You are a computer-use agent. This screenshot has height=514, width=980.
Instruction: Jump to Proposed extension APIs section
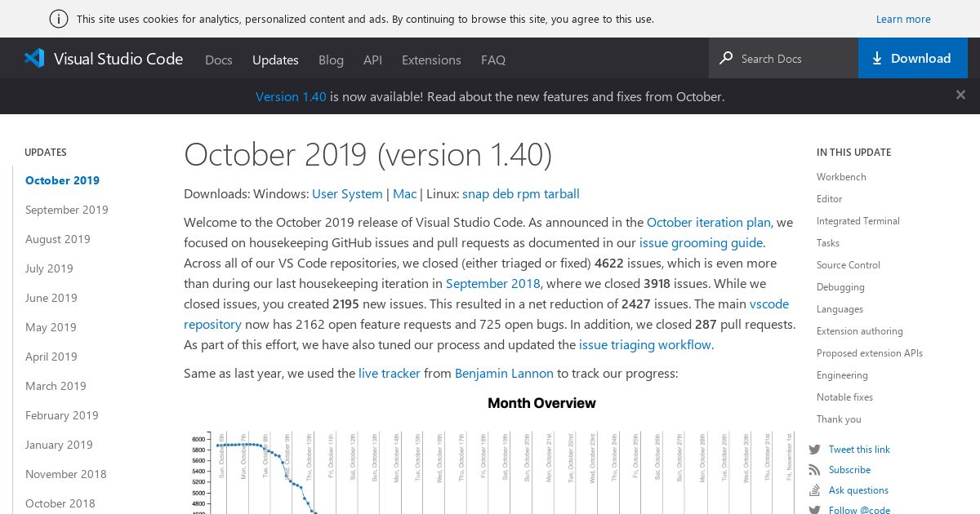click(870, 353)
